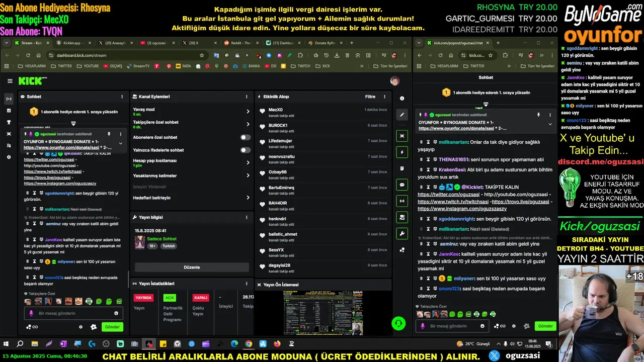Image resolution: width=644 pixels, height=362 pixels.
Task: Click the green headset support button
Action: tap(398, 323)
